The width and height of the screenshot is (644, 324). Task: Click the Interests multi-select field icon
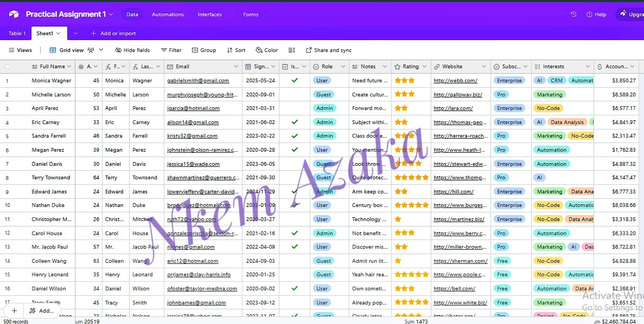pyautogui.click(x=537, y=67)
